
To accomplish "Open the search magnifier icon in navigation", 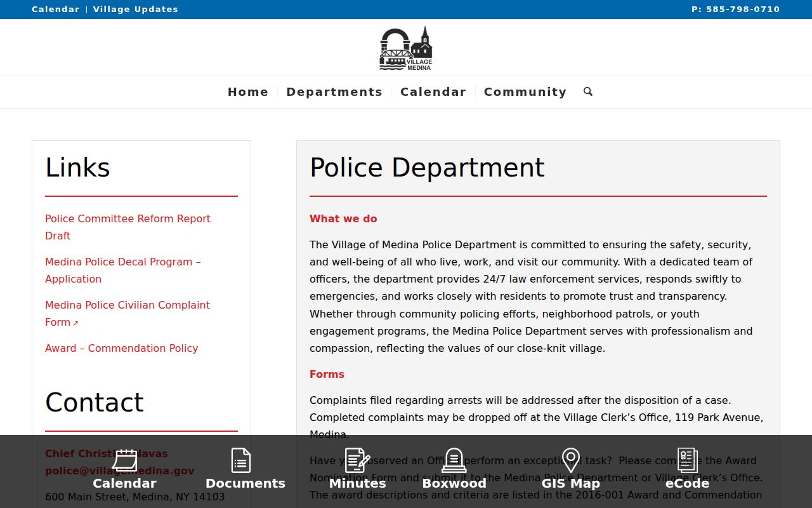I will (x=588, y=91).
